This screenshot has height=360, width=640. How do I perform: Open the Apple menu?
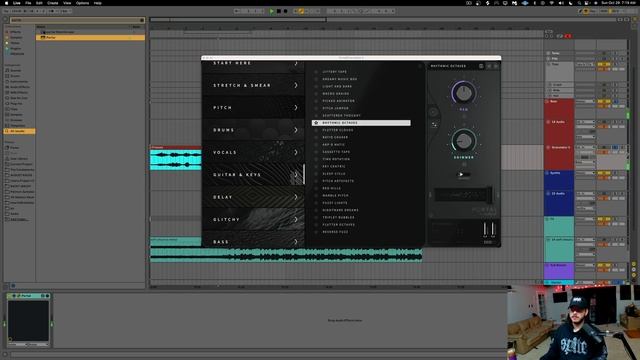[x=6, y=3]
